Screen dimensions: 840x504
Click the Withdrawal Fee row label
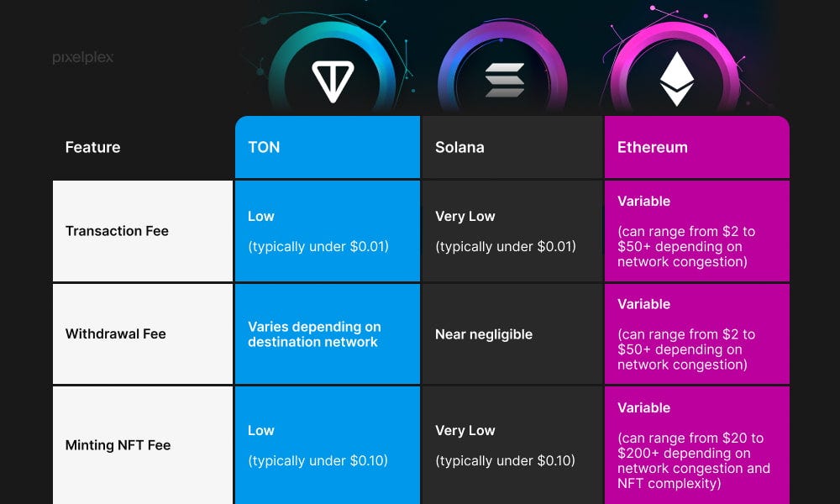(143, 333)
